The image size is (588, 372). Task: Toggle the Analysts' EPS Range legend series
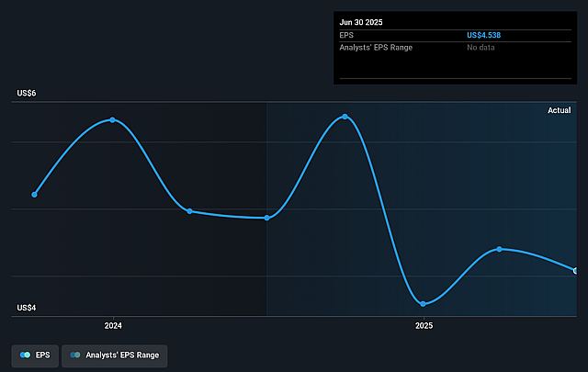point(114,355)
